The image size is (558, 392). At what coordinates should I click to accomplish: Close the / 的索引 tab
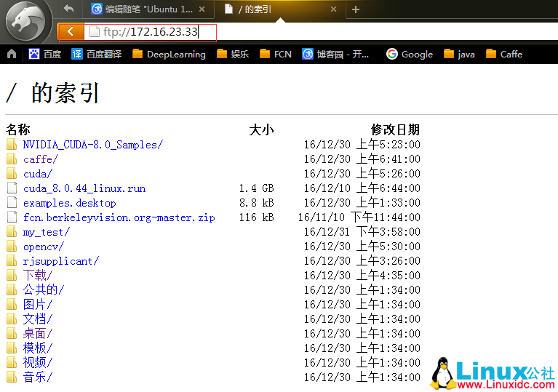coord(333,9)
